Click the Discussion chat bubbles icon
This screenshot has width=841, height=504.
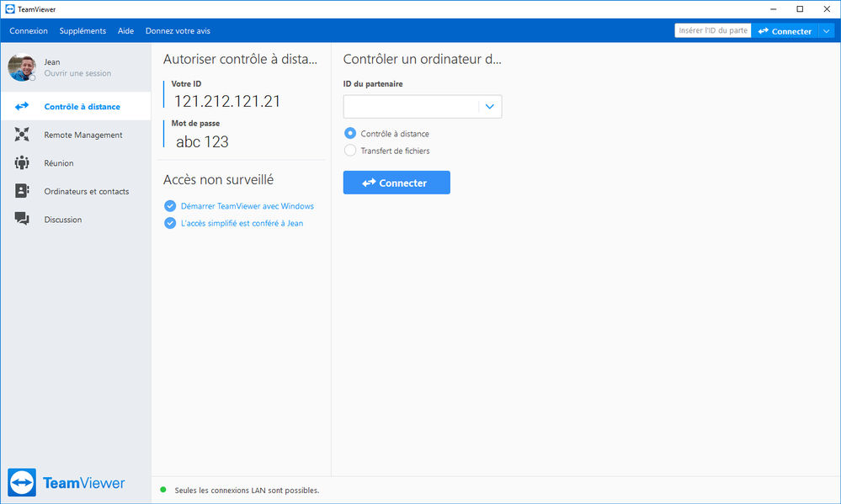[22, 219]
